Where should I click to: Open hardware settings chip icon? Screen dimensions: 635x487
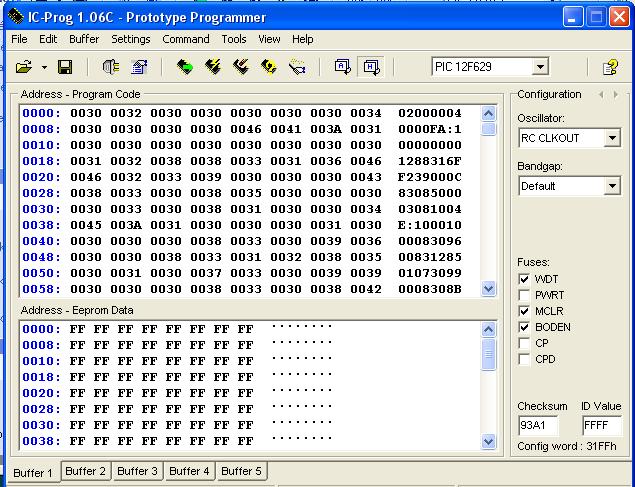click(x=111, y=67)
